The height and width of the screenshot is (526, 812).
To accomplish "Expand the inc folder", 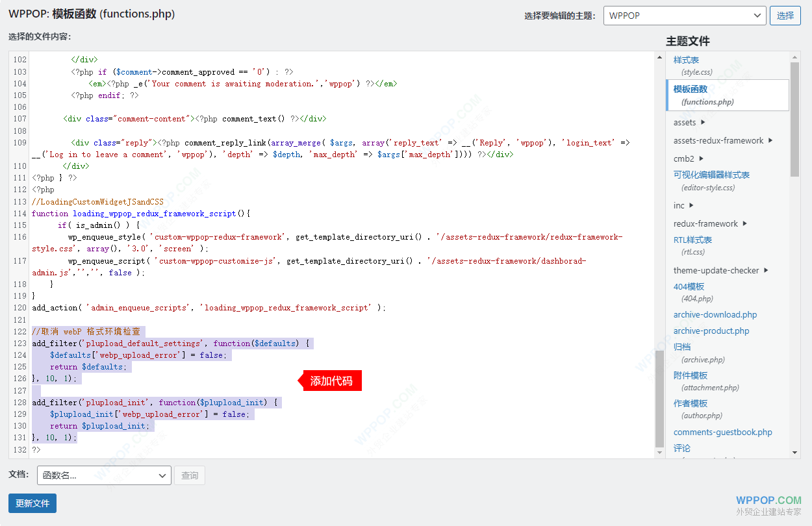I will point(691,205).
